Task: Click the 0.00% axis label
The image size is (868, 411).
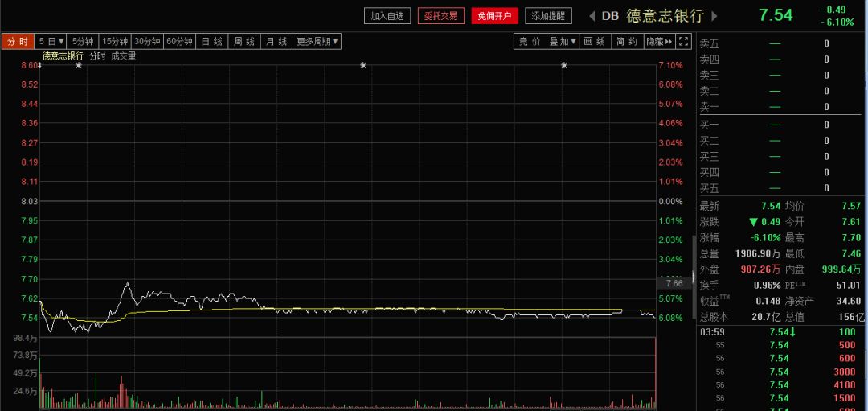Action: 671,201
